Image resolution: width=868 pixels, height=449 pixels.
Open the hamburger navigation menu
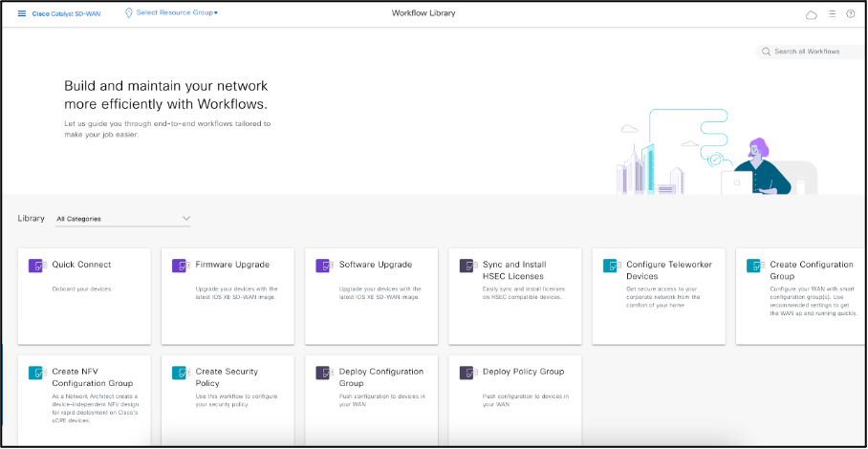click(x=22, y=13)
